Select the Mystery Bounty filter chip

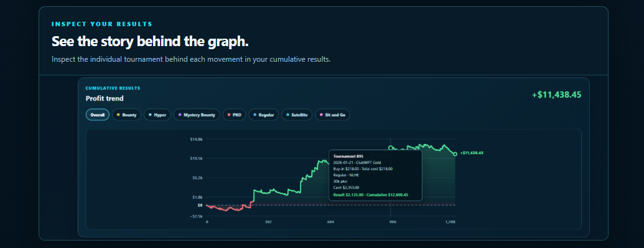[x=197, y=115]
